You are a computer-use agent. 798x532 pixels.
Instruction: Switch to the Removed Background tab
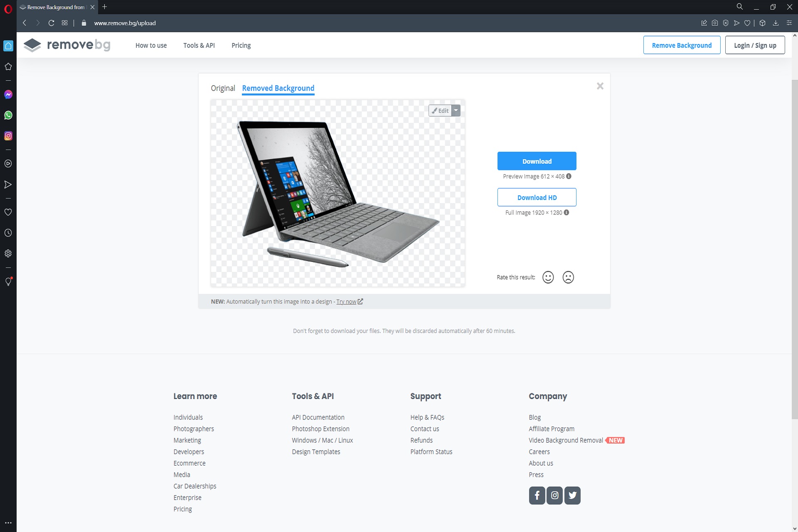click(x=278, y=88)
